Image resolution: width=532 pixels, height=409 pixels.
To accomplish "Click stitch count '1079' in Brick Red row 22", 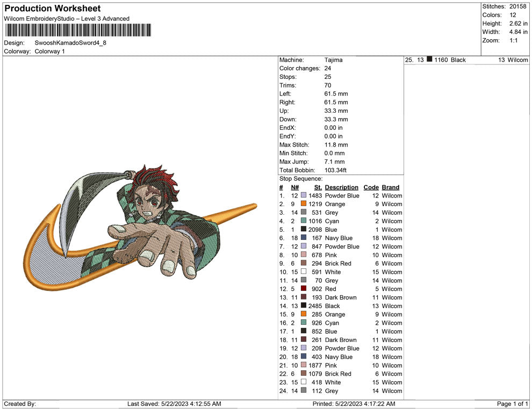I will [x=315, y=374].
